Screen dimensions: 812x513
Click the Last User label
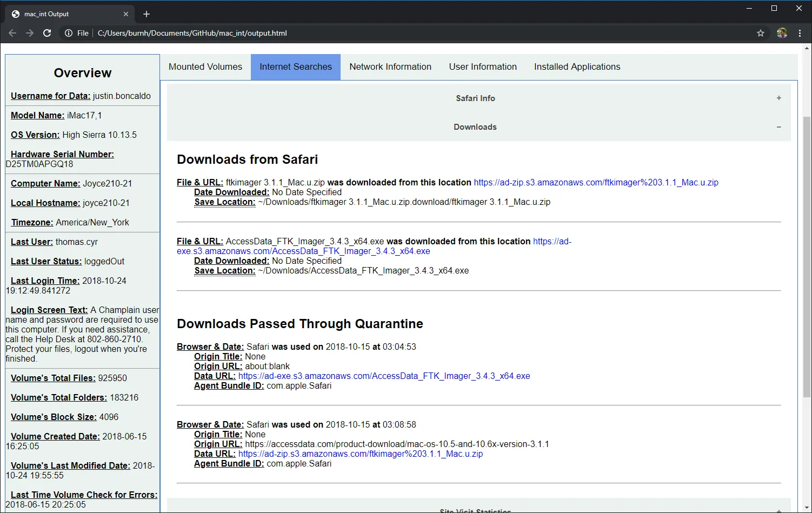pyautogui.click(x=32, y=242)
